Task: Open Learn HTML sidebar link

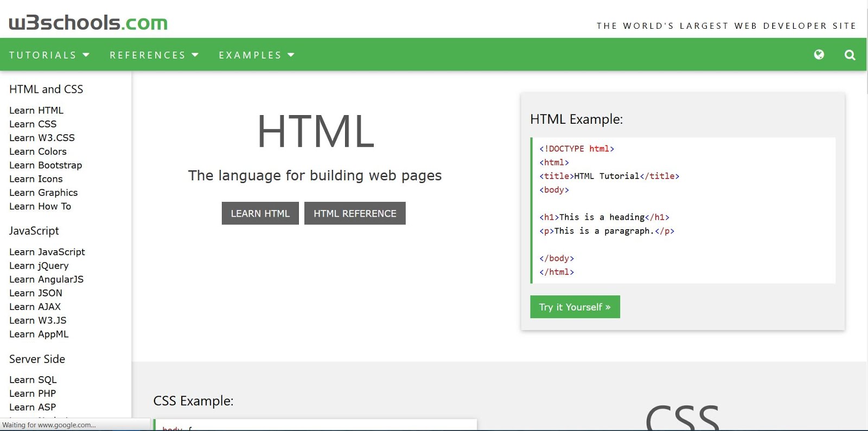Action: point(36,110)
